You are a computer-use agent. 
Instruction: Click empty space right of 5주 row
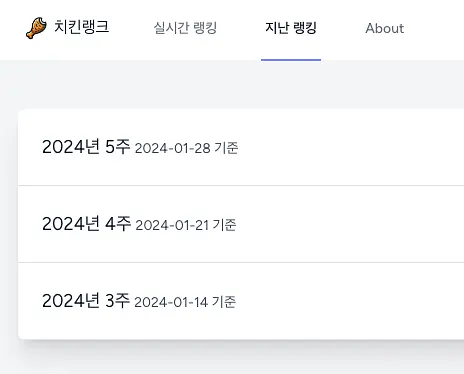coord(350,147)
